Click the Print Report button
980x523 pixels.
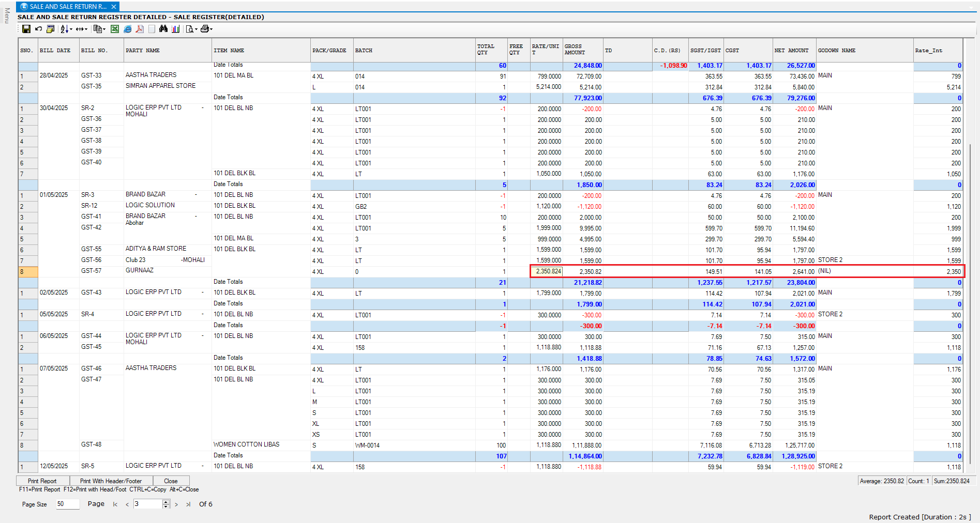point(42,481)
